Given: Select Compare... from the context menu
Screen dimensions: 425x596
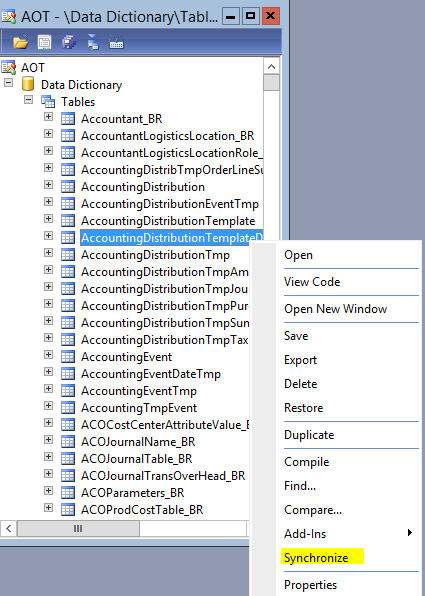Looking at the screenshot, I should (313, 509).
